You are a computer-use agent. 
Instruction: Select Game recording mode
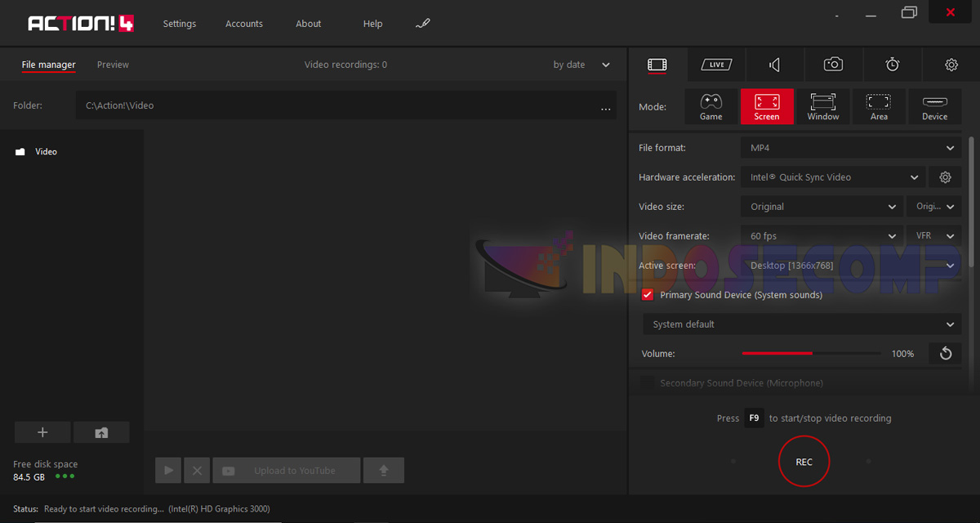click(711, 106)
